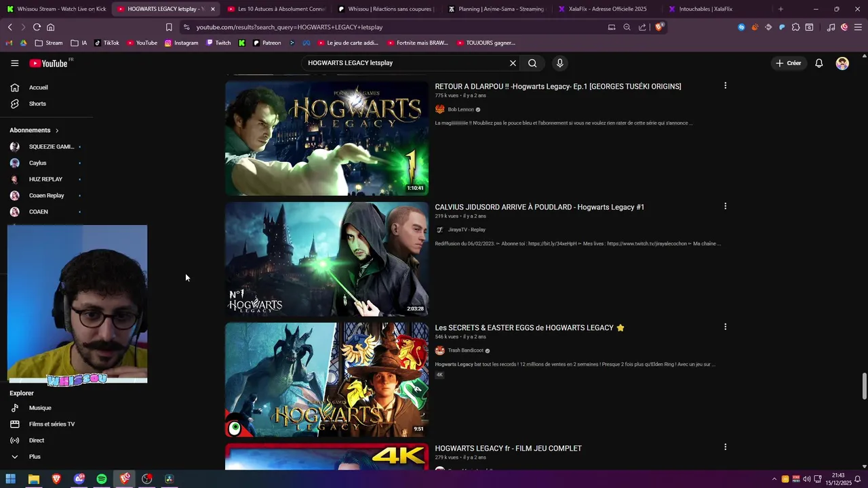868x488 pixels.
Task: Open Direct in the sidebar
Action: [37, 441]
